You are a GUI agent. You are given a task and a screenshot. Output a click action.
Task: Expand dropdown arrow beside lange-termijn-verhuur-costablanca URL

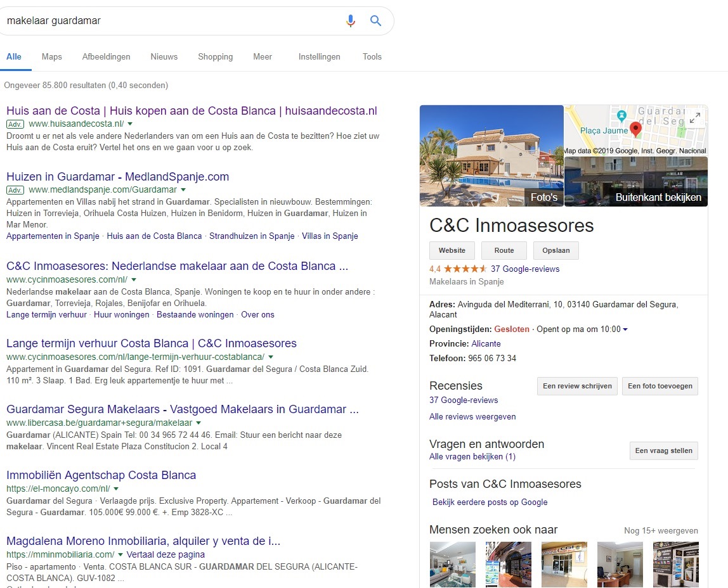pos(271,357)
